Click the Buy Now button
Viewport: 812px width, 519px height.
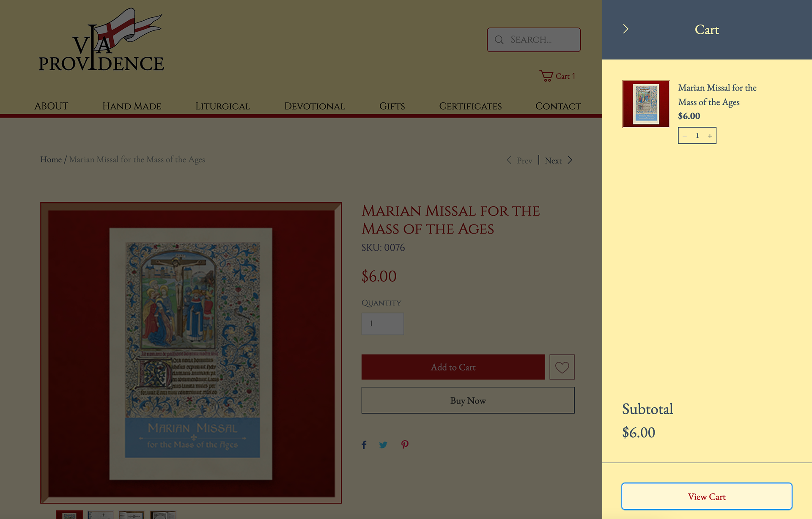point(468,400)
